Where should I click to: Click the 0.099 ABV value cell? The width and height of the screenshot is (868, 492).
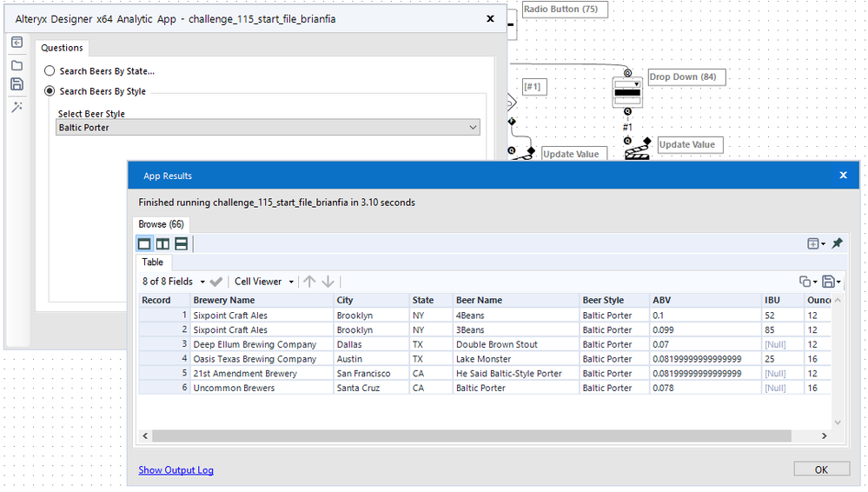pyautogui.click(x=706, y=329)
